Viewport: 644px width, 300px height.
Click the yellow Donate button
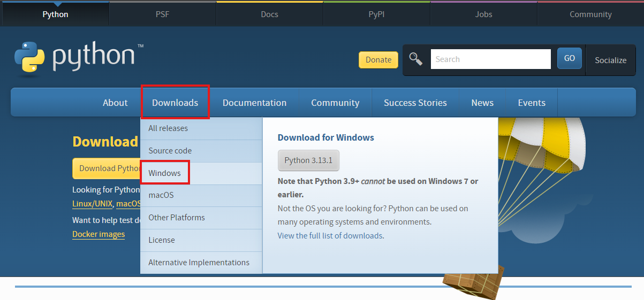pos(378,60)
